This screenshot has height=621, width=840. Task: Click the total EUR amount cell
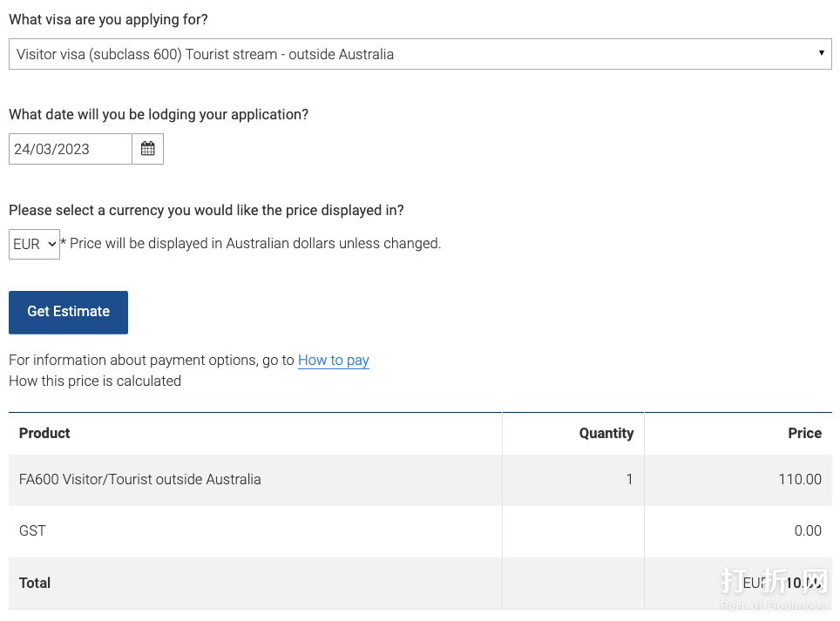click(780, 583)
